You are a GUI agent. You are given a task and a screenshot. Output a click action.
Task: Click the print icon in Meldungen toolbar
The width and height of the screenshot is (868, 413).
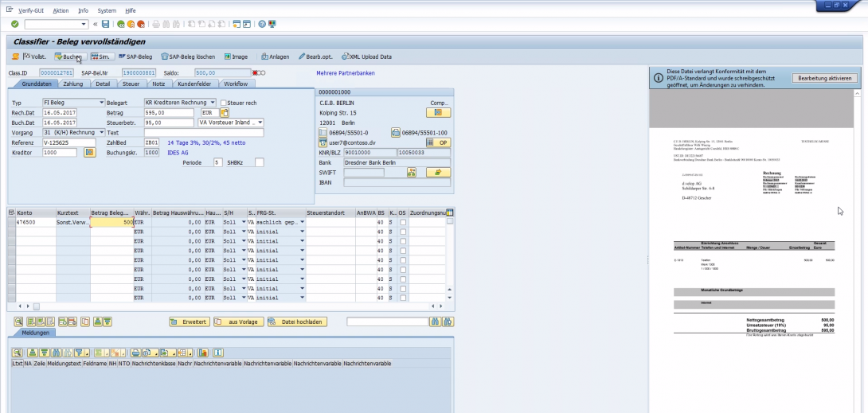tap(135, 353)
